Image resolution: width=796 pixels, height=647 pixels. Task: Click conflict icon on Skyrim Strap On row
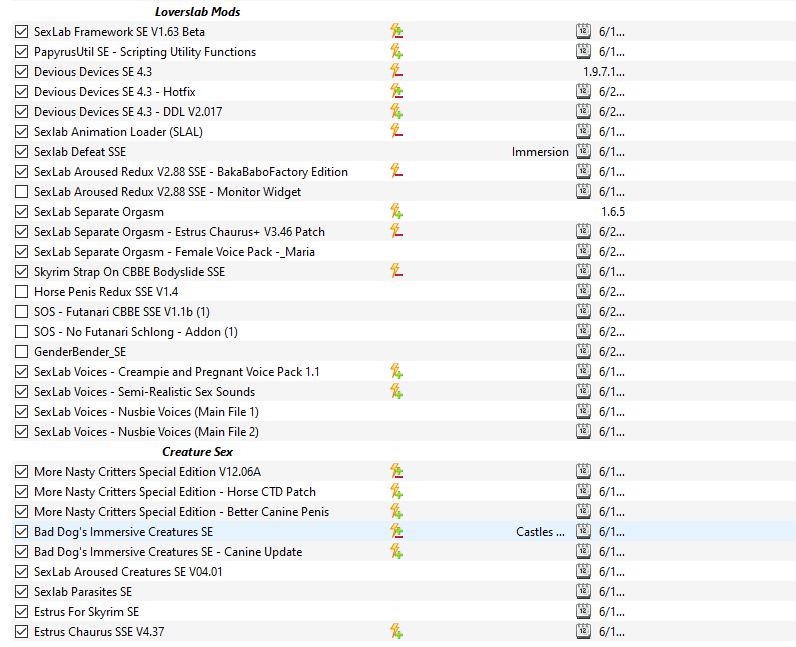(396, 272)
